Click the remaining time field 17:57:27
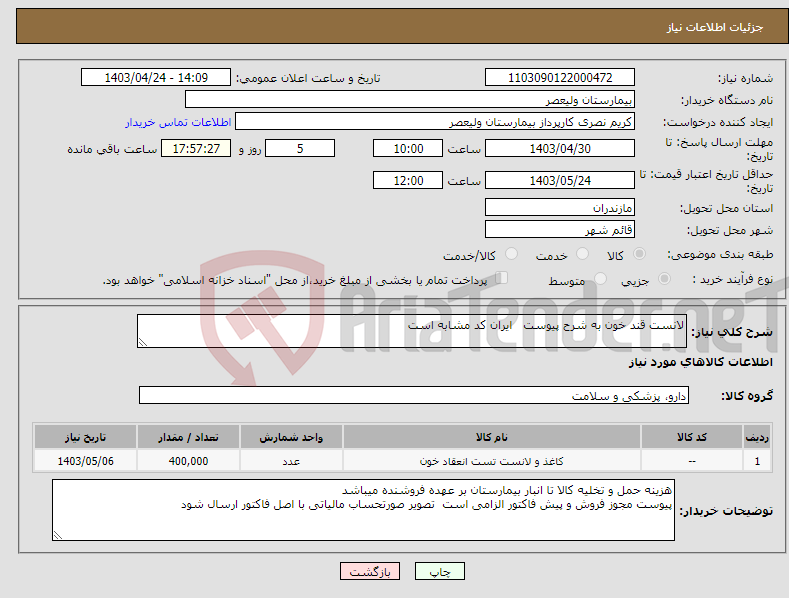Viewport: 789px width, 598px height. (196, 148)
